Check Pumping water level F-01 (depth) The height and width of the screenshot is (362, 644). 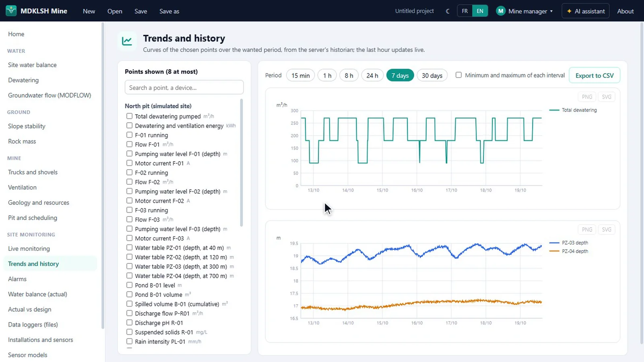pos(130,154)
